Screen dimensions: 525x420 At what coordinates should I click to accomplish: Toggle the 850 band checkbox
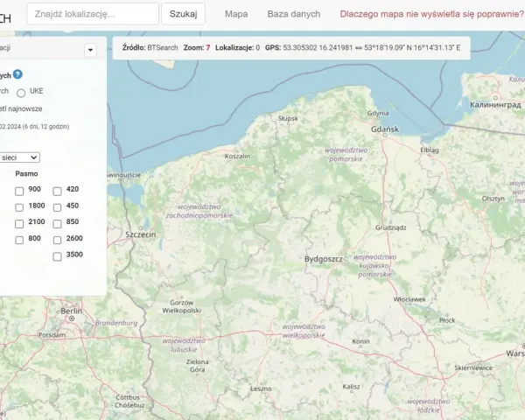57,224
